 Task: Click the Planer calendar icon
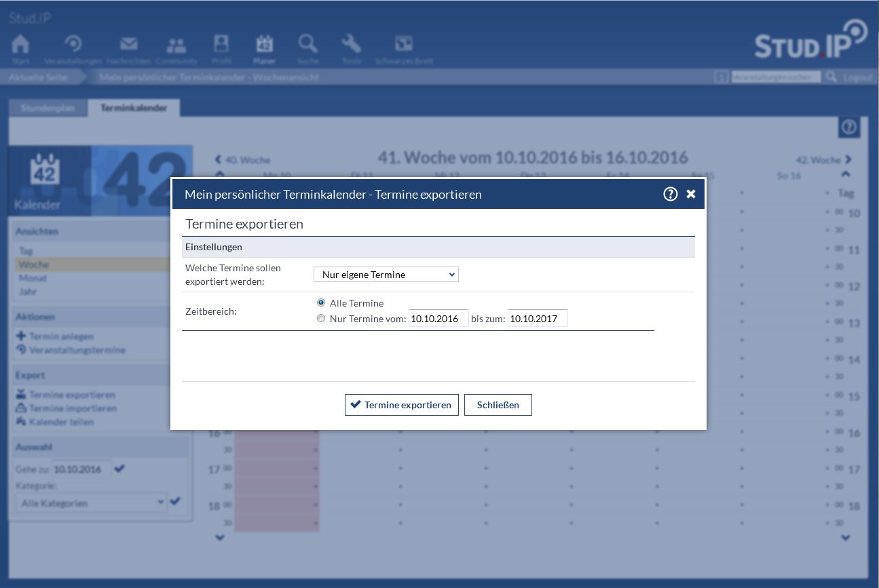coord(264,44)
